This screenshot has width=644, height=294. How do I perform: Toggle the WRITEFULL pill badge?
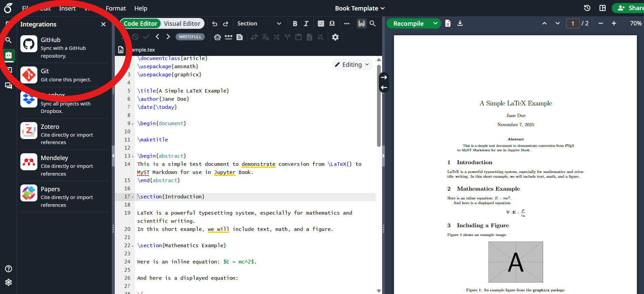[190, 37]
